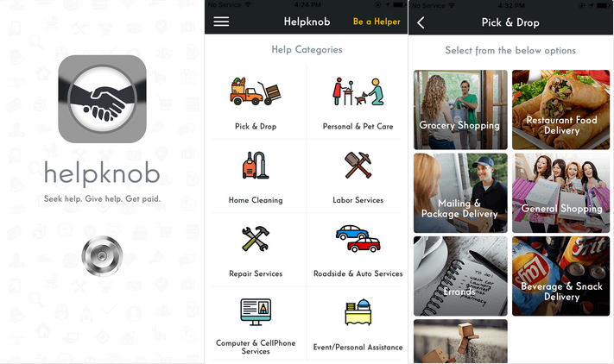Choose Mailing & Package Delivery tile
614x364 pixels.
point(460,193)
